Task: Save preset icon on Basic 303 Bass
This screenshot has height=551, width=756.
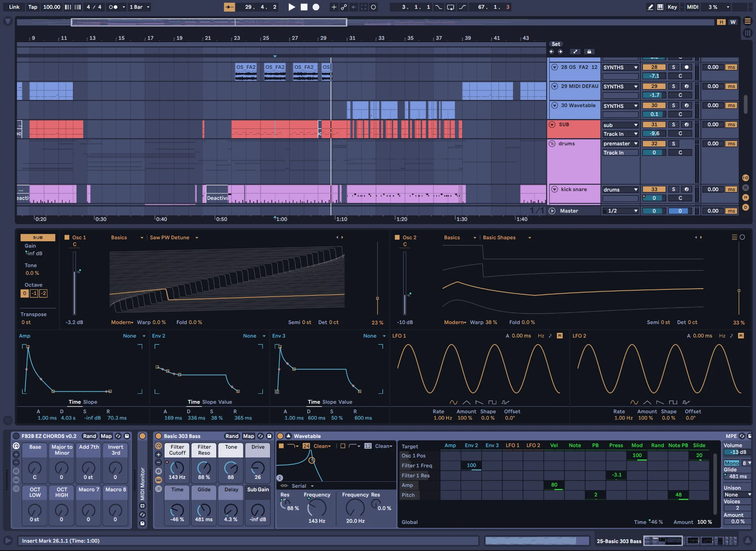Action: coord(269,436)
